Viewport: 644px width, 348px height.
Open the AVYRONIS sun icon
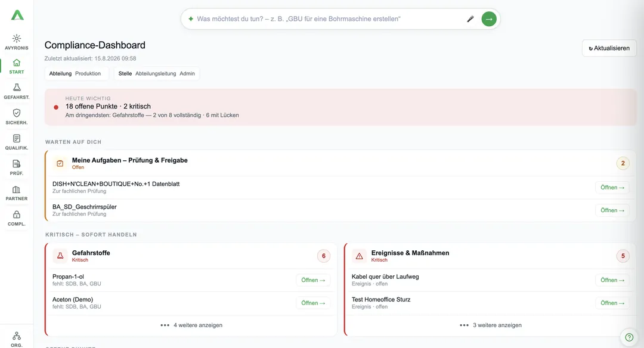click(17, 39)
